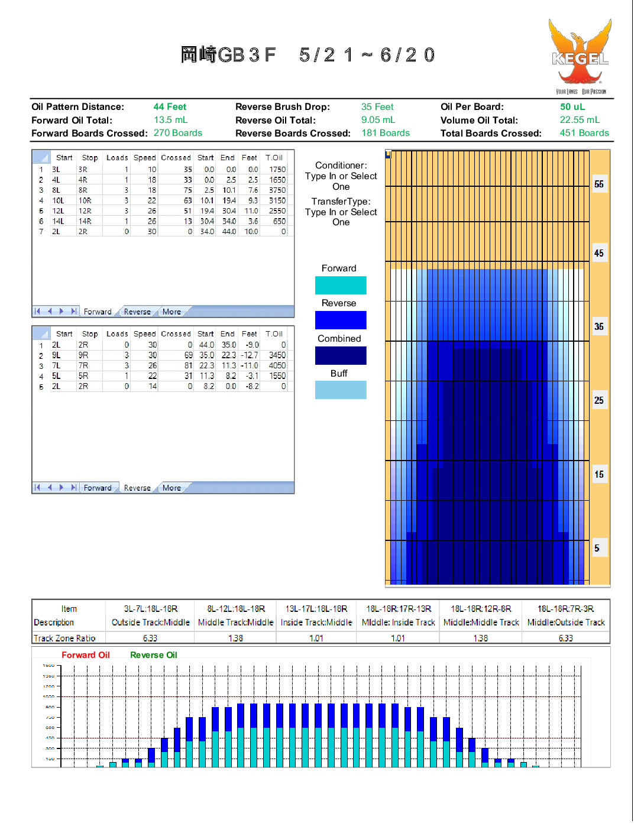The width and height of the screenshot is (644, 833).
Task: Go to last tab in upper sheet
Action: click(73, 311)
